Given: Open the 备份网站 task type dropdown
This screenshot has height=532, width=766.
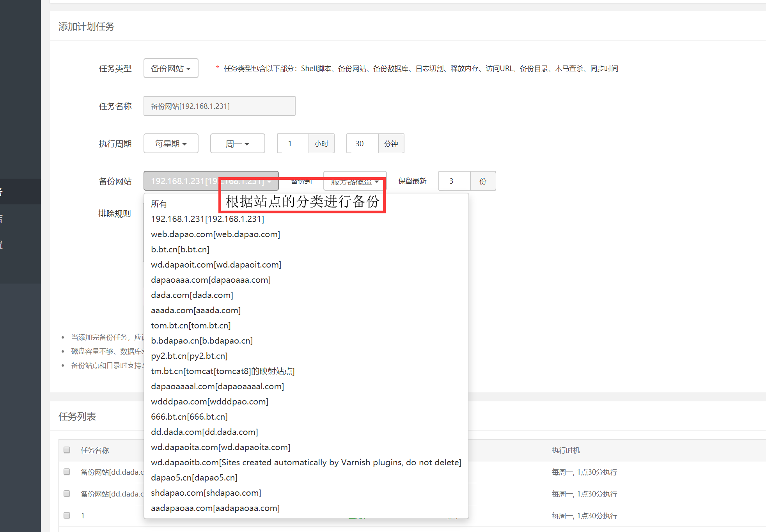Looking at the screenshot, I should (171, 68).
